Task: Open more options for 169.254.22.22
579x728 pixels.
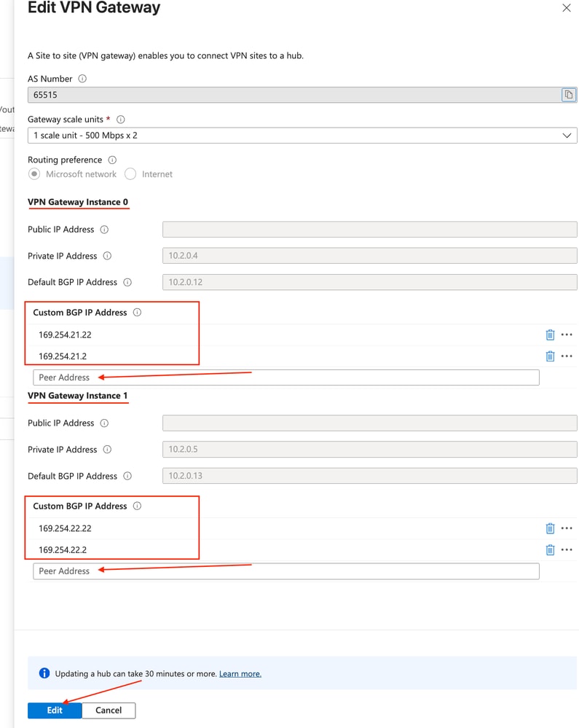Action: [567, 528]
